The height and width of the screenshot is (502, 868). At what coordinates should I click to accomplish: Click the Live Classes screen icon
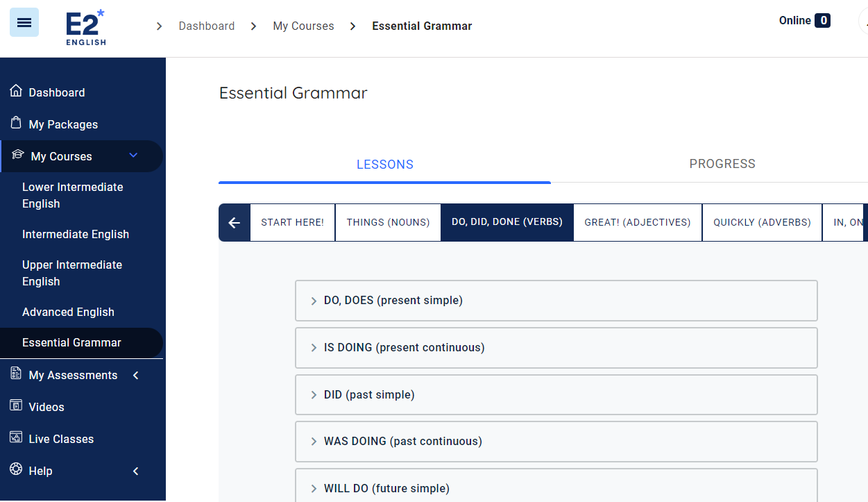point(15,438)
